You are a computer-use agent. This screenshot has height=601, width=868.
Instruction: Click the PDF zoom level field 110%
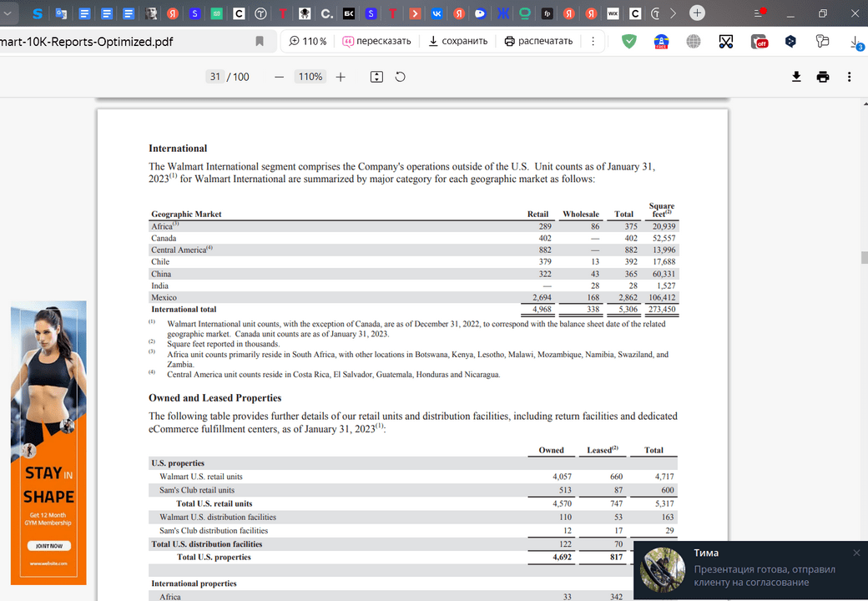tap(310, 76)
